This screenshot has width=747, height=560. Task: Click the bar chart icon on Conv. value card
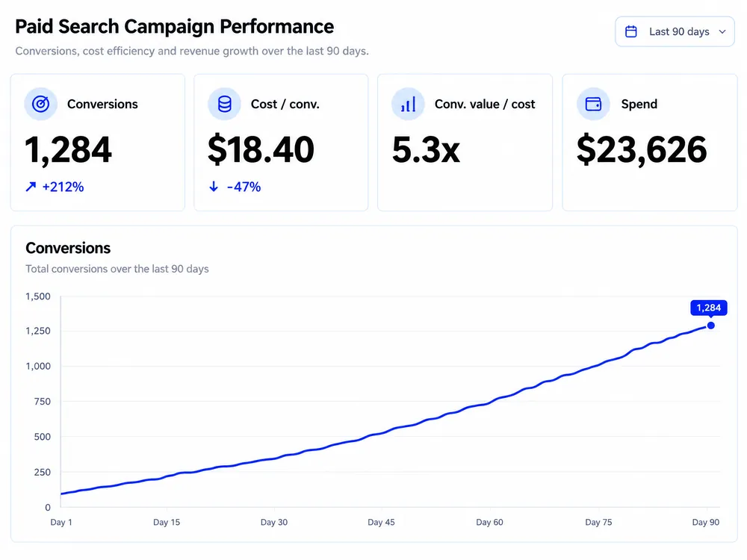[409, 104]
